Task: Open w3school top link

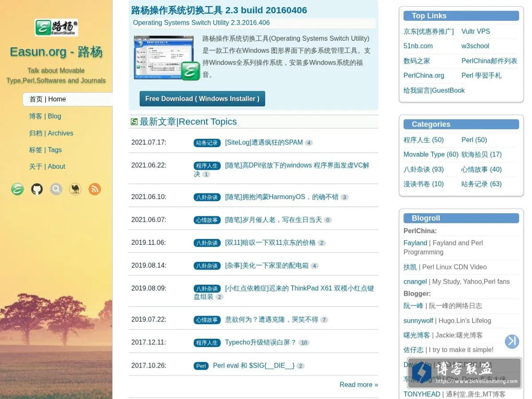Action: pyautogui.click(x=475, y=46)
